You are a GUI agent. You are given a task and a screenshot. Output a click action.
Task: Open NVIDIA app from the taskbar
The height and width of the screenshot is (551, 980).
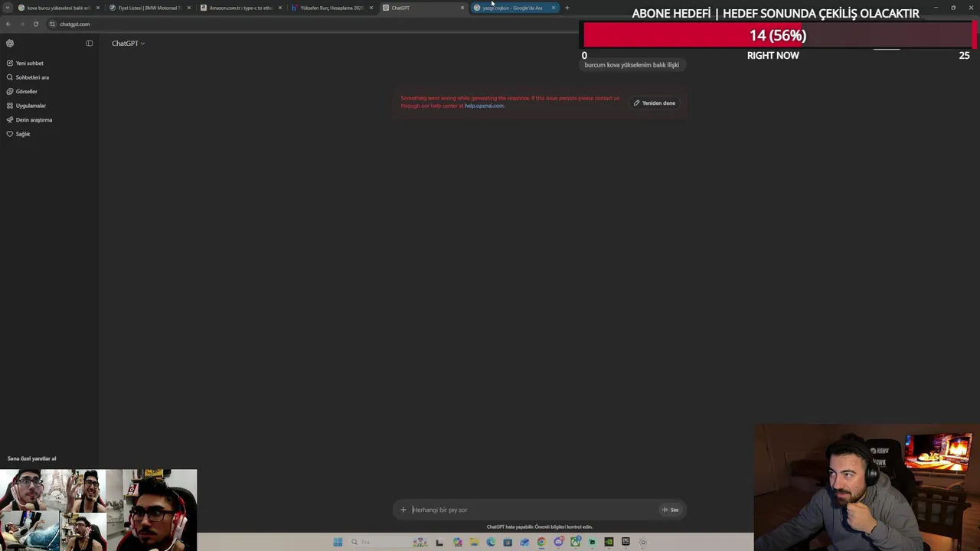609,542
